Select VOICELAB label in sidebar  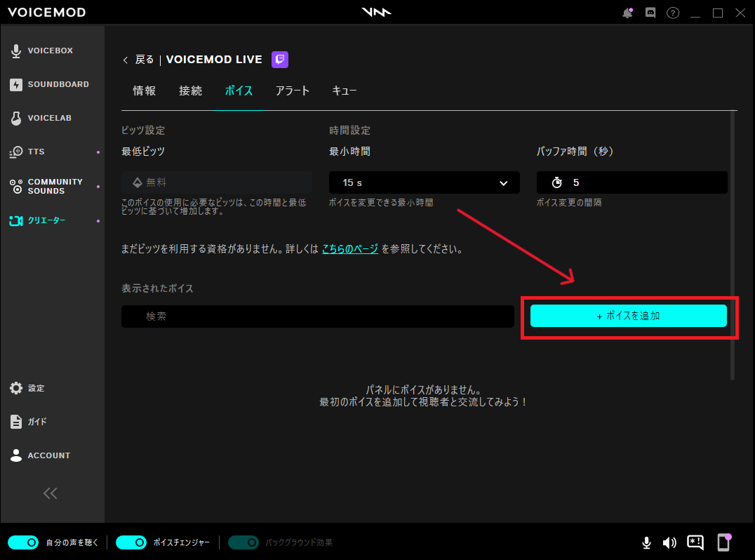tap(50, 118)
